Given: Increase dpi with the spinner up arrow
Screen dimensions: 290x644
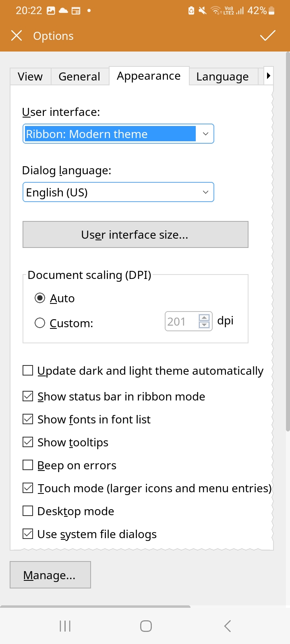Looking at the screenshot, I should click(204, 318).
